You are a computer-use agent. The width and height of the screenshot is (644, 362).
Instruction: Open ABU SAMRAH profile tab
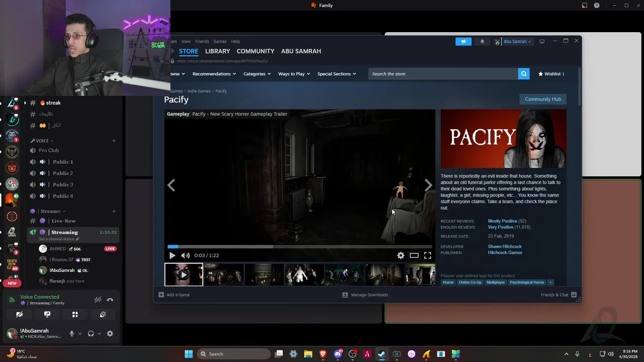pos(301,51)
